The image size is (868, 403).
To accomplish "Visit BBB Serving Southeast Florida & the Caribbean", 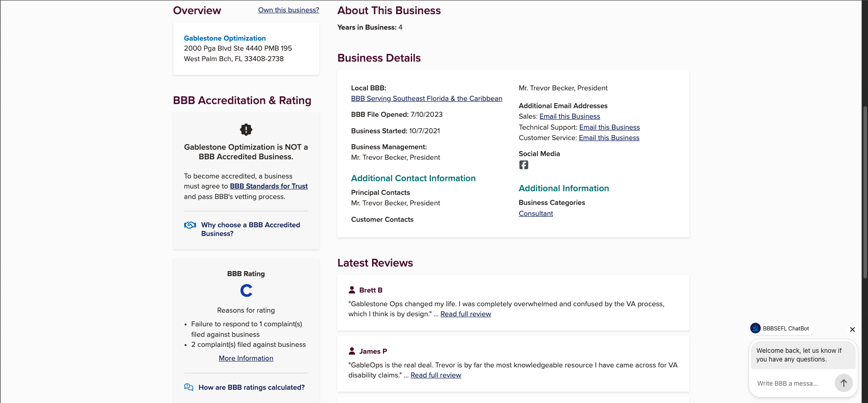I will click(427, 99).
